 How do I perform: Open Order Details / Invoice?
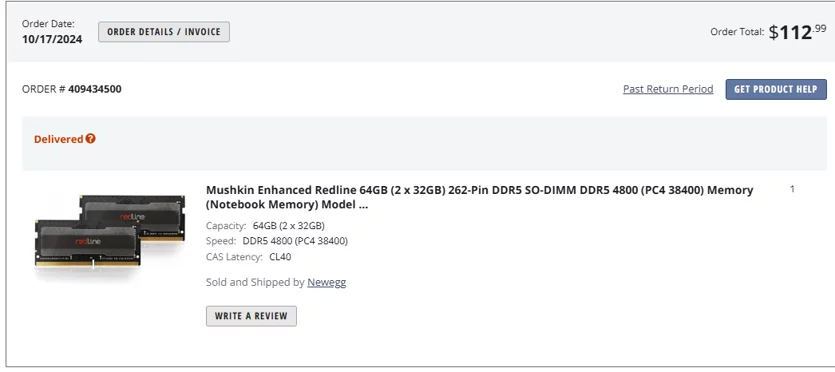pos(164,32)
